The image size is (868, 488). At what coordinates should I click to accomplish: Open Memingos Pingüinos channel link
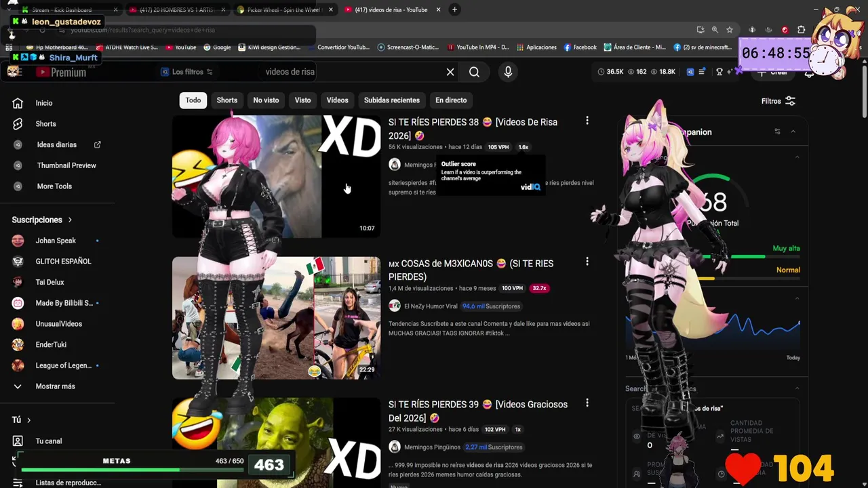[432, 447]
